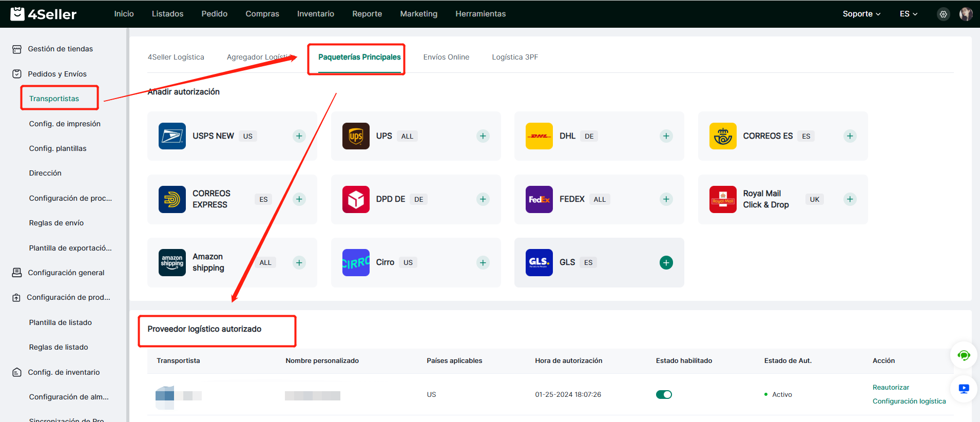
Task: Open the Marketing menu
Action: 419,14
